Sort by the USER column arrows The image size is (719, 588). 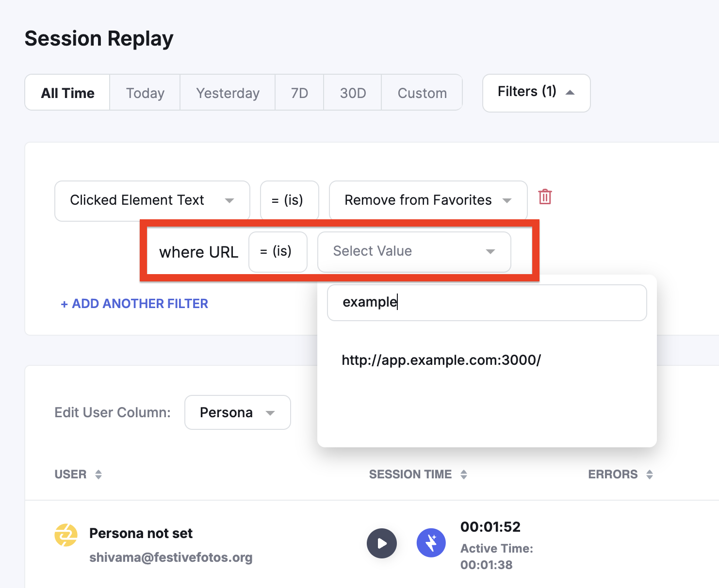tap(98, 474)
